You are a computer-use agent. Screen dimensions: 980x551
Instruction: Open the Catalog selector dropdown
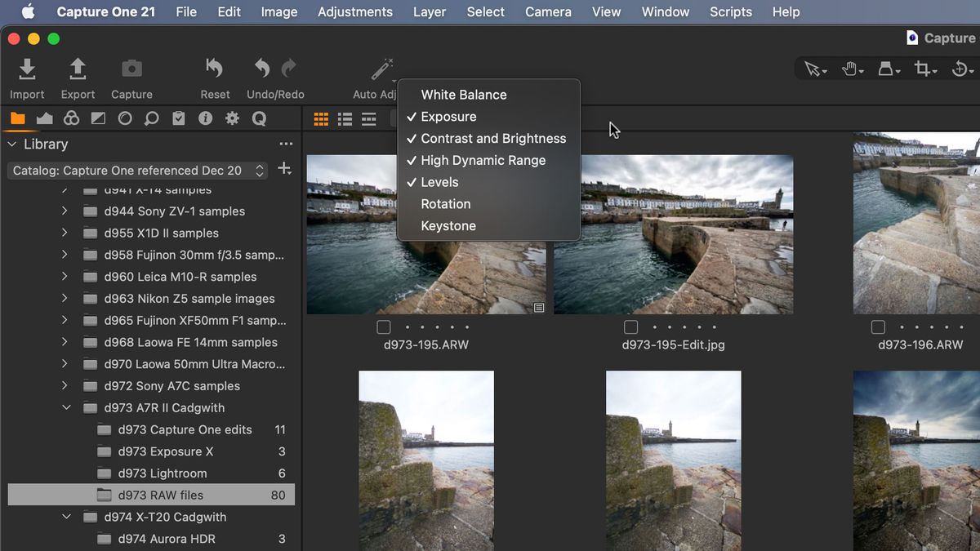(x=260, y=170)
